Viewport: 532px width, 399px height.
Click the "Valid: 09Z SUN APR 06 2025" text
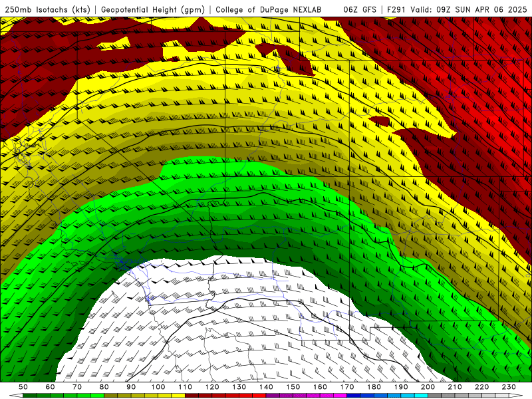(469, 9)
